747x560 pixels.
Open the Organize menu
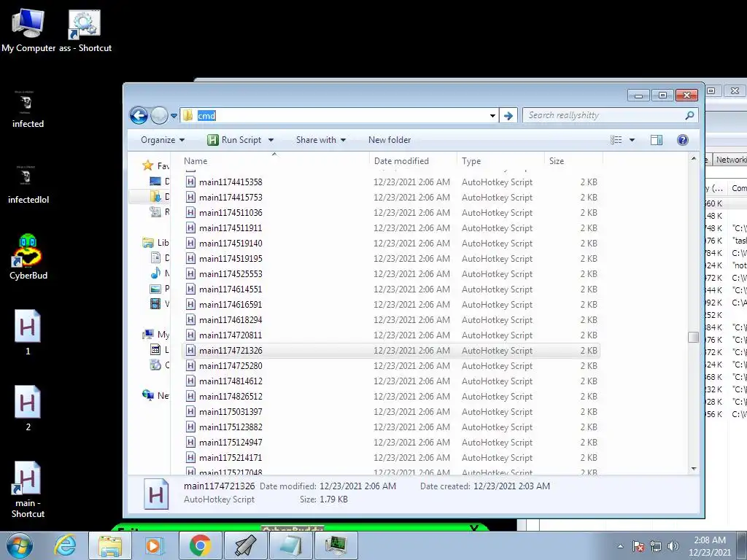tap(163, 140)
